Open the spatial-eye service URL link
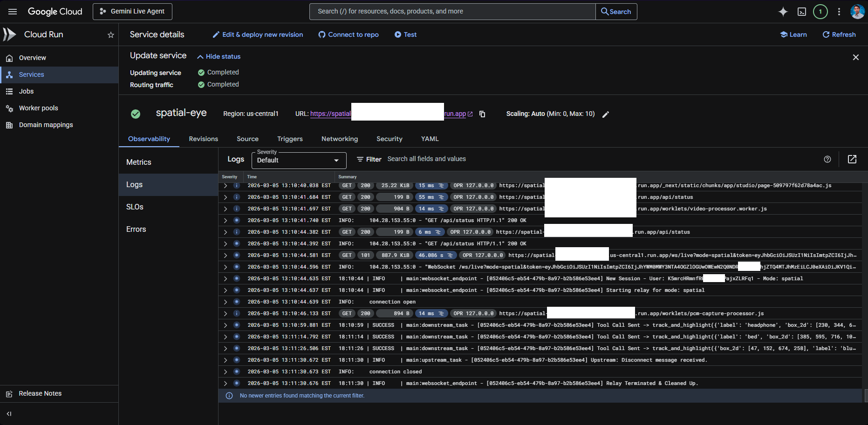Image resolution: width=868 pixels, height=425 pixels. click(x=391, y=114)
